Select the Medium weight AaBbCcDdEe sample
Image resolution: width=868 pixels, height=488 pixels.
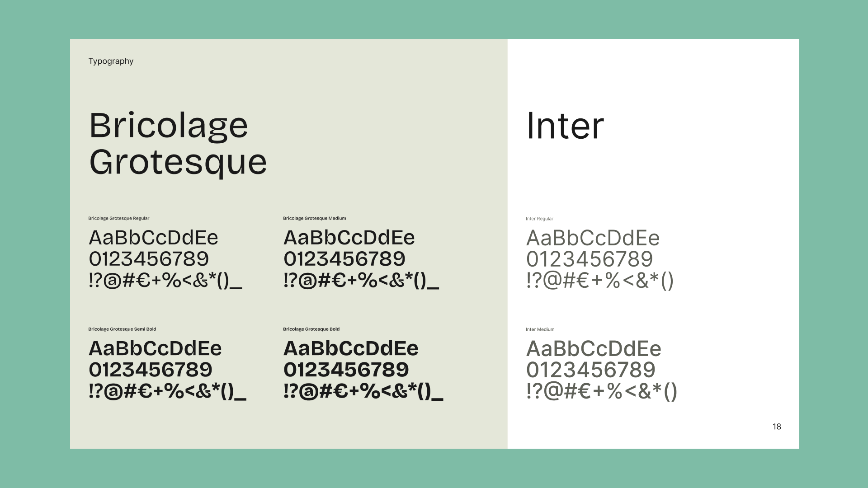click(349, 238)
